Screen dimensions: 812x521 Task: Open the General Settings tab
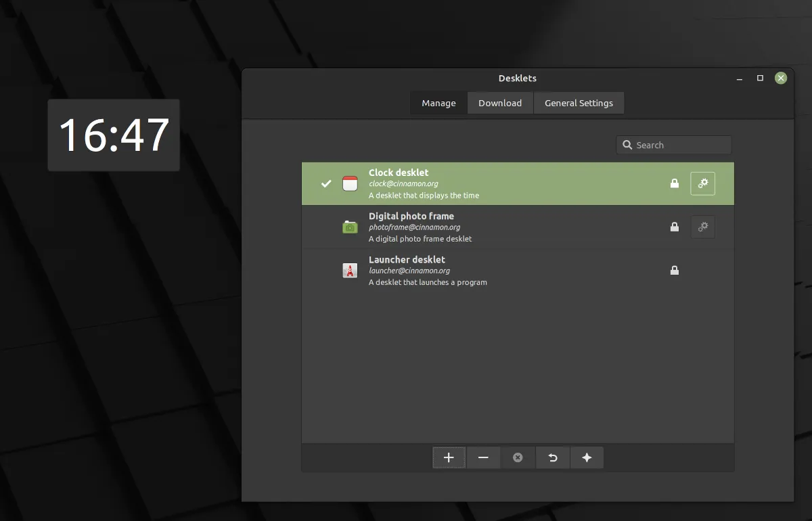pyautogui.click(x=579, y=103)
